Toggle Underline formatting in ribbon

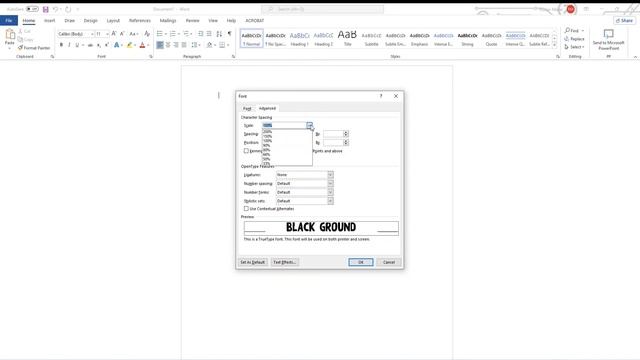[77, 45]
